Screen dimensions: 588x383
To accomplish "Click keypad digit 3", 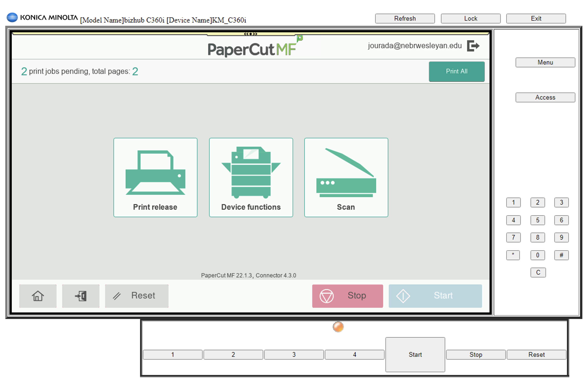I will (561, 202).
